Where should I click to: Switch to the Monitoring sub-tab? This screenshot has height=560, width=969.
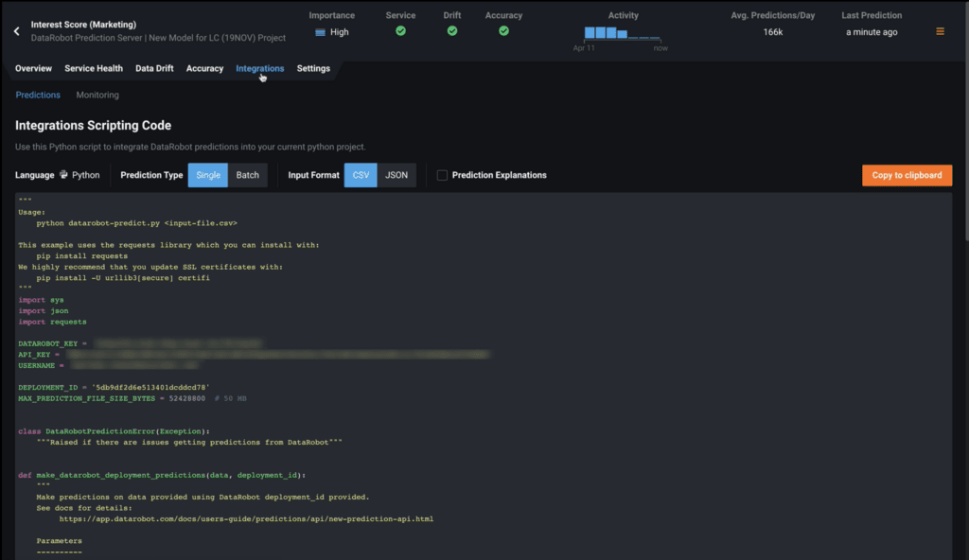coord(97,96)
